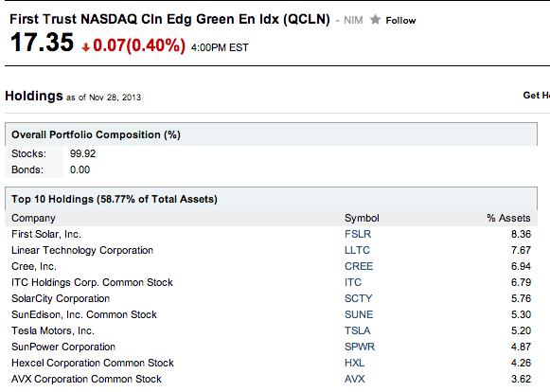This screenshot has height=392, width=550.
Task: Click the Top 10 Holdings section header
Action: tap(115, 200)
